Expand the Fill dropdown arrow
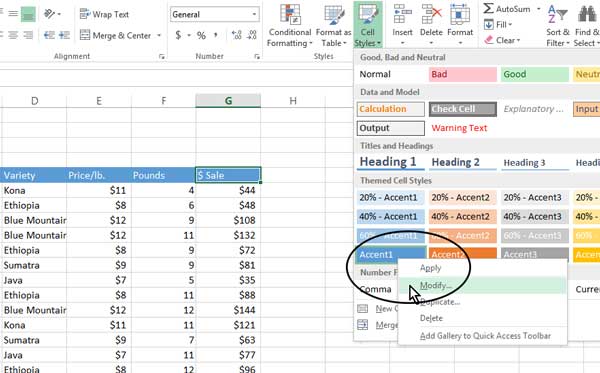This screenshot has width=600, height=373. click(510, 25)
